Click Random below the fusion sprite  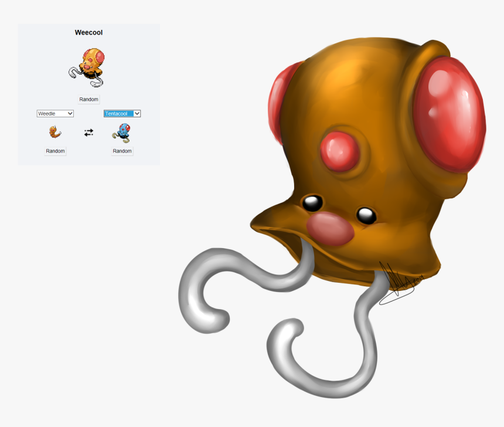click(88, 99)
